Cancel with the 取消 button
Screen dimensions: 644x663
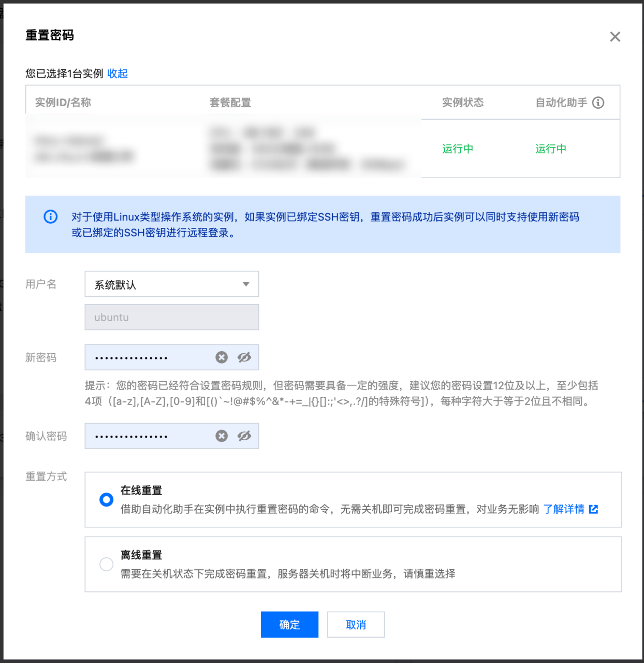[356, 625]
